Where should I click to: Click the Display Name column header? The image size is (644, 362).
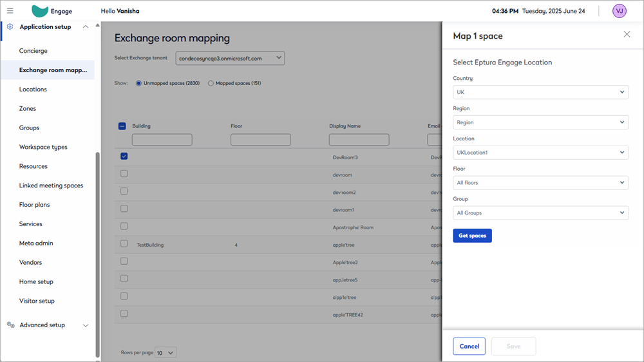(x=345, y=126)
